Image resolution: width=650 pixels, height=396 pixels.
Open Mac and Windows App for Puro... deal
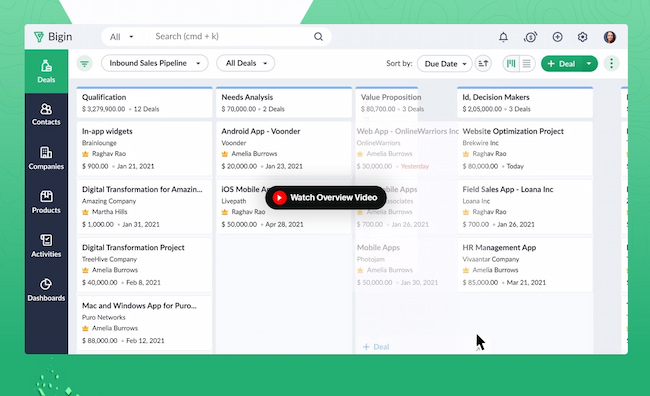(144, 323)
